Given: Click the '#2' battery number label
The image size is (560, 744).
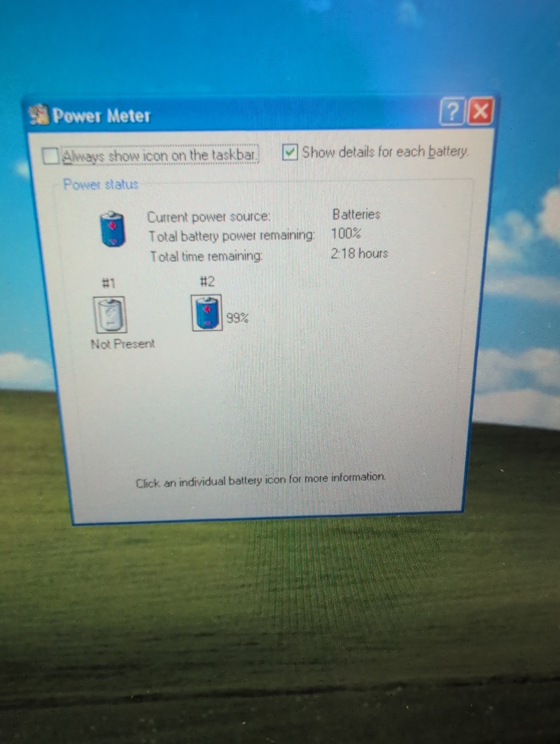Looking at the screenshot, I should coord(207,281).
